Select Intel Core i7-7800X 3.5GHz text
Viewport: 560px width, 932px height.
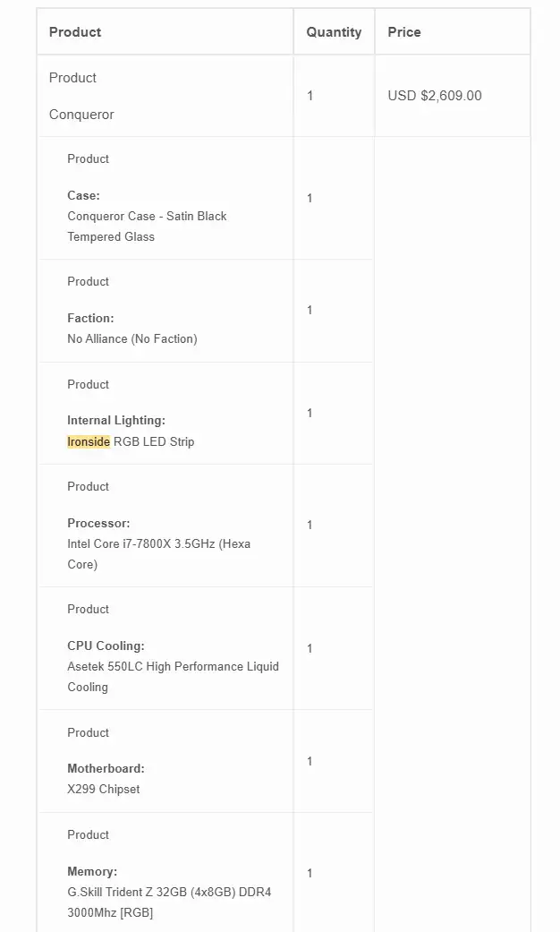(x=141, y=543)
